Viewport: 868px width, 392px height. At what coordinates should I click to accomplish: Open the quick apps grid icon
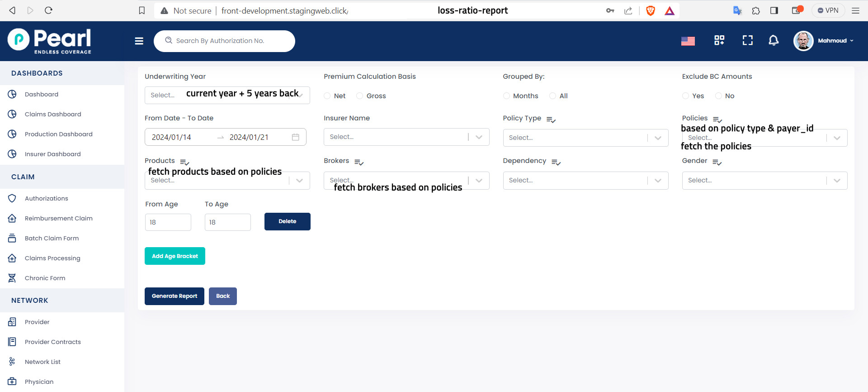[x=719, y=41]
